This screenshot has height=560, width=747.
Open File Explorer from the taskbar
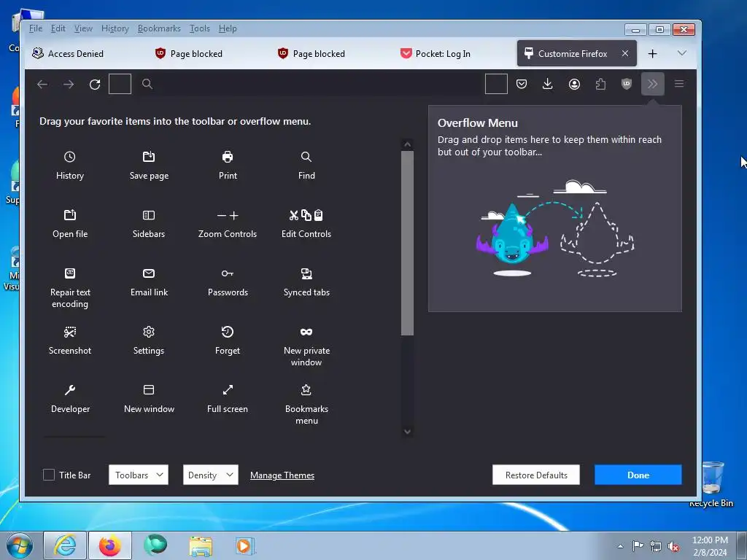(x=201, y=545)
